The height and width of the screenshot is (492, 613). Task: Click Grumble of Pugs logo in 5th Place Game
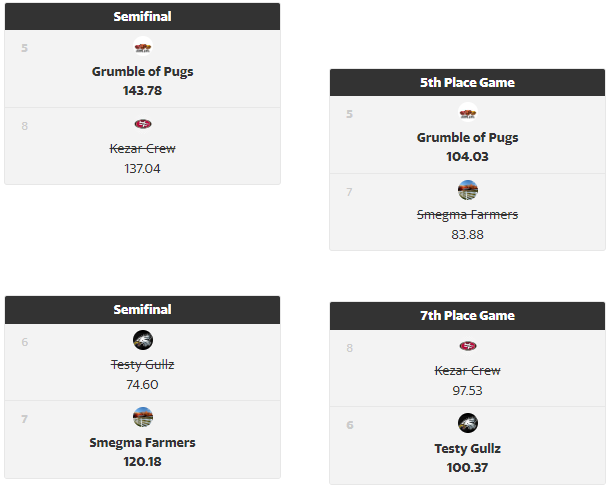(468, 112)
